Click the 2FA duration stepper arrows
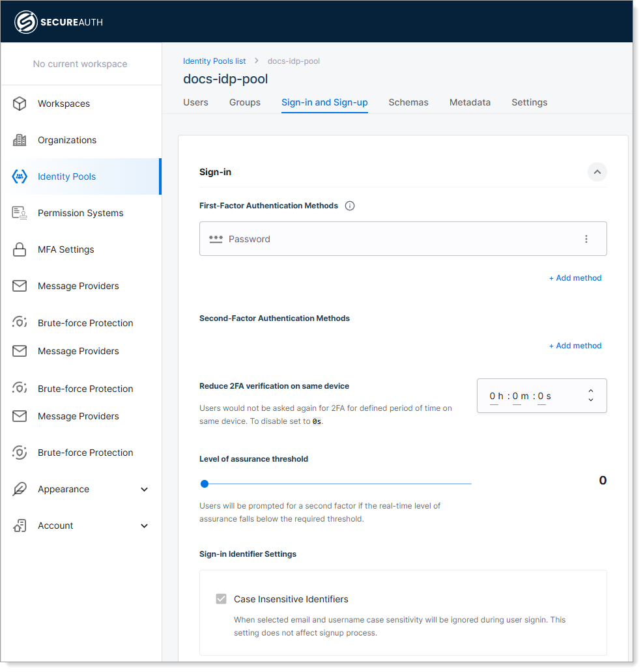The width and height of the screenshot is (643, 672). (x=591, y=395)
